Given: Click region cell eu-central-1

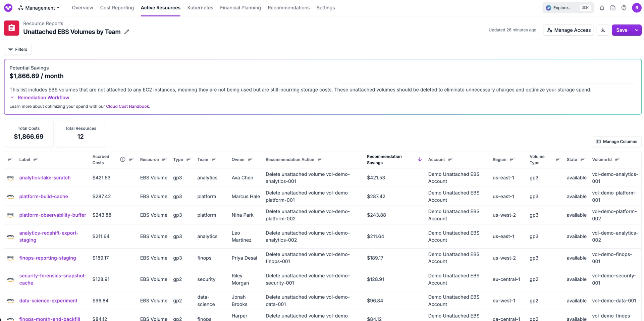Looking at the screenshot, I should pos(506,279).
